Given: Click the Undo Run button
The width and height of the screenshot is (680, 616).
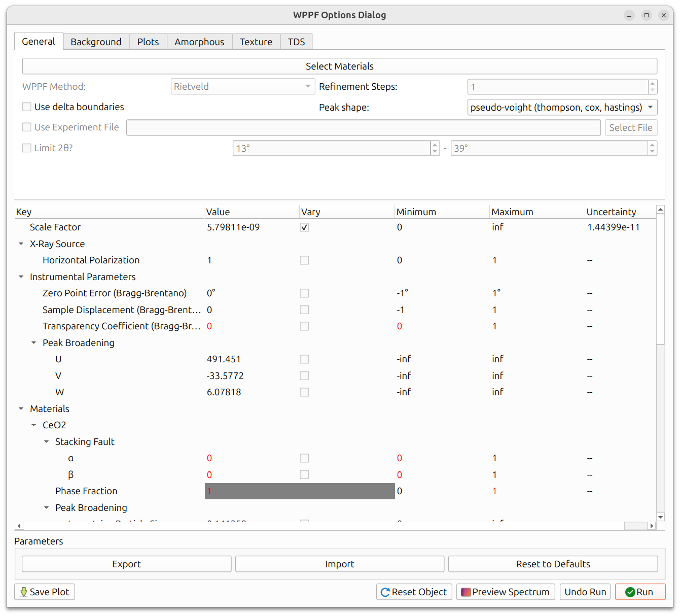Looking at the screenshot, I should coord(585,592).
